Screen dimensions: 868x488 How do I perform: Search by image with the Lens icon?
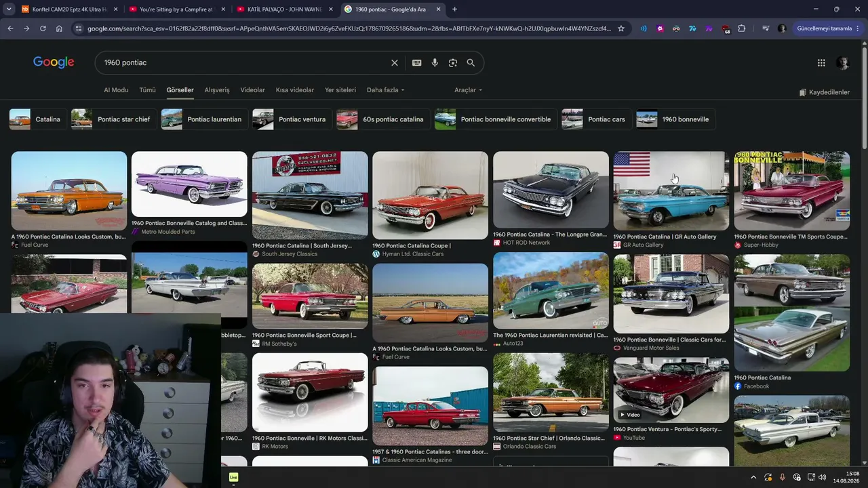[x=453, y=62]
